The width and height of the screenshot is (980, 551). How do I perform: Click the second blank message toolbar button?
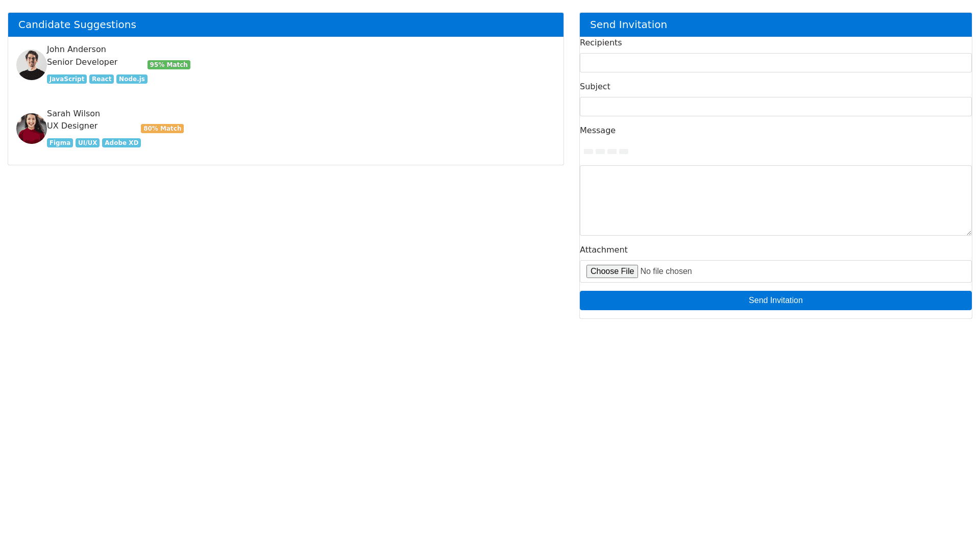pyautogui.click(x=600, y=152)
